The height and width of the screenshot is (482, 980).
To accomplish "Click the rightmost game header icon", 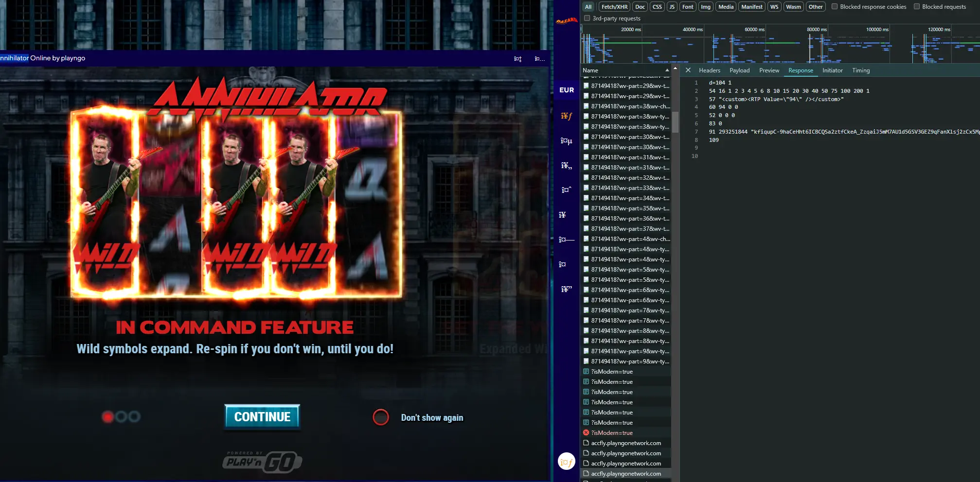I will (539, 58).
